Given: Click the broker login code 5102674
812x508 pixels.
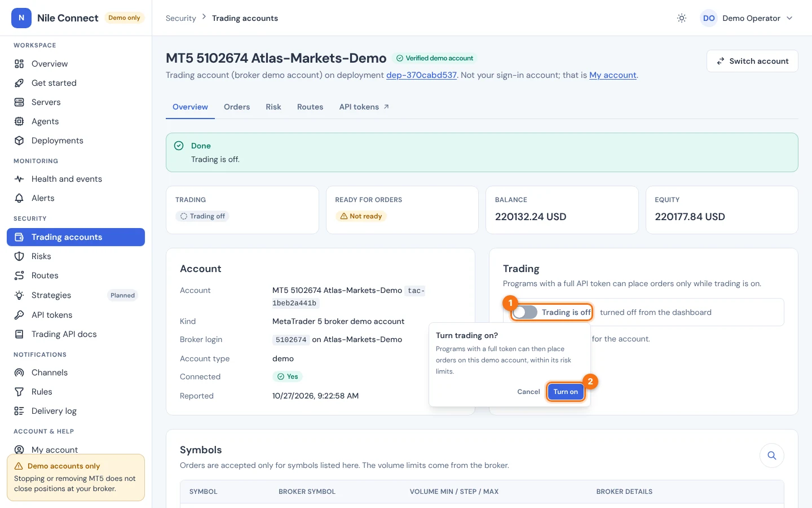Looking at the screenshot, I should pyautogui.click(x=291, y=340).
